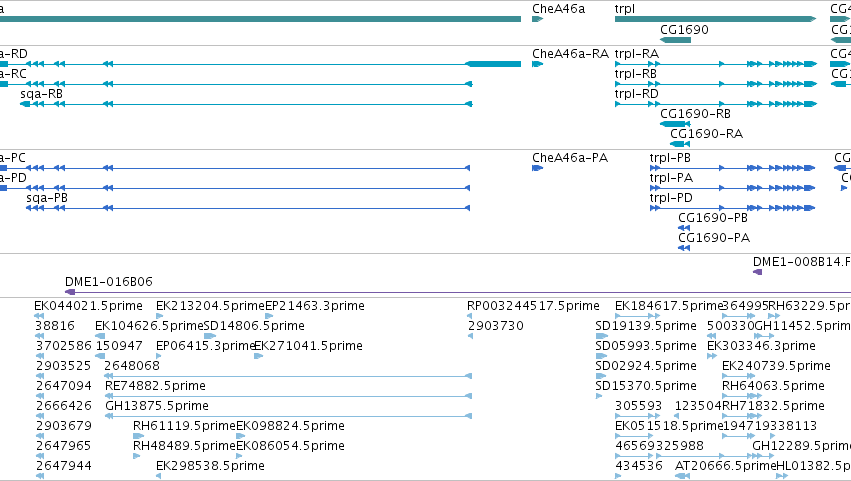Select protein CG1690-PB label

point(713,218)
